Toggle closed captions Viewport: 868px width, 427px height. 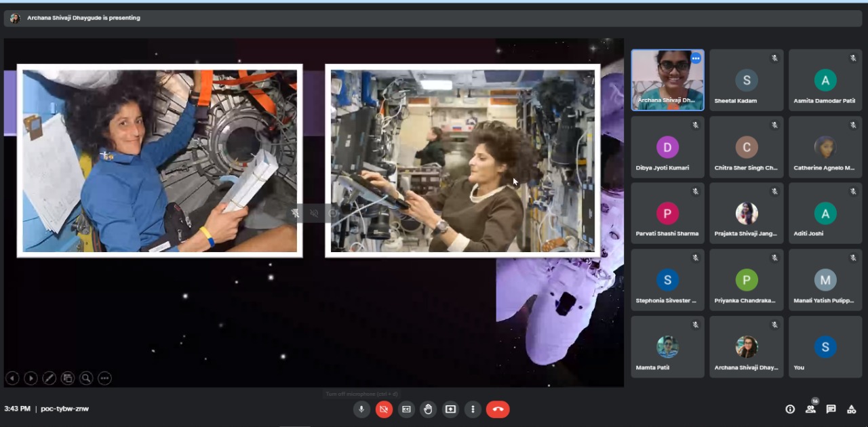tap(406, 409)
